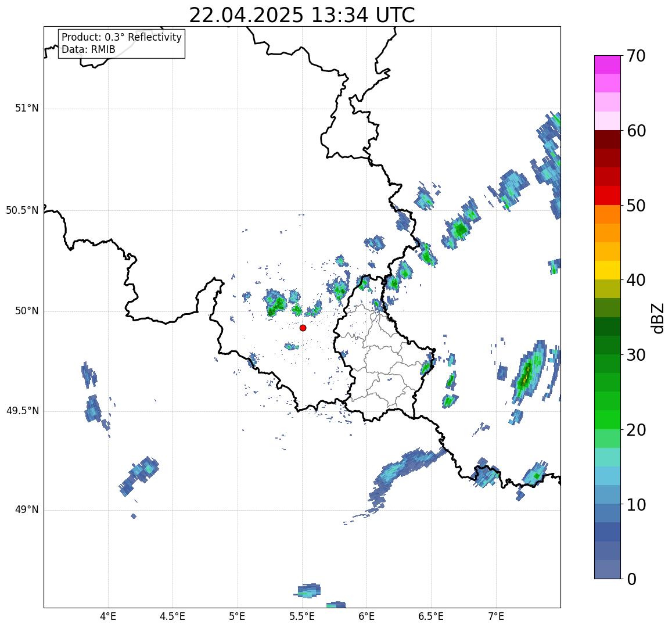Click the 7°E longitude label
Screen dimensions: 672x628
click(x=496, y=617)
